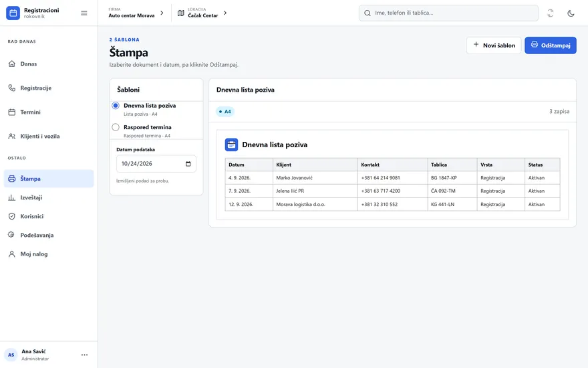This screenshot has height=368, width=588.
Task: Click the date 4. 9. 2026.
Action: click(x=240, y=177)
